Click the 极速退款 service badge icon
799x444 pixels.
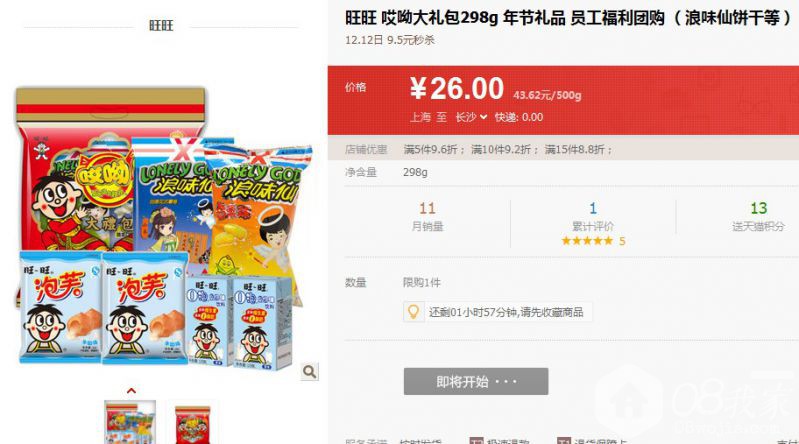click(x=476, y=441)
